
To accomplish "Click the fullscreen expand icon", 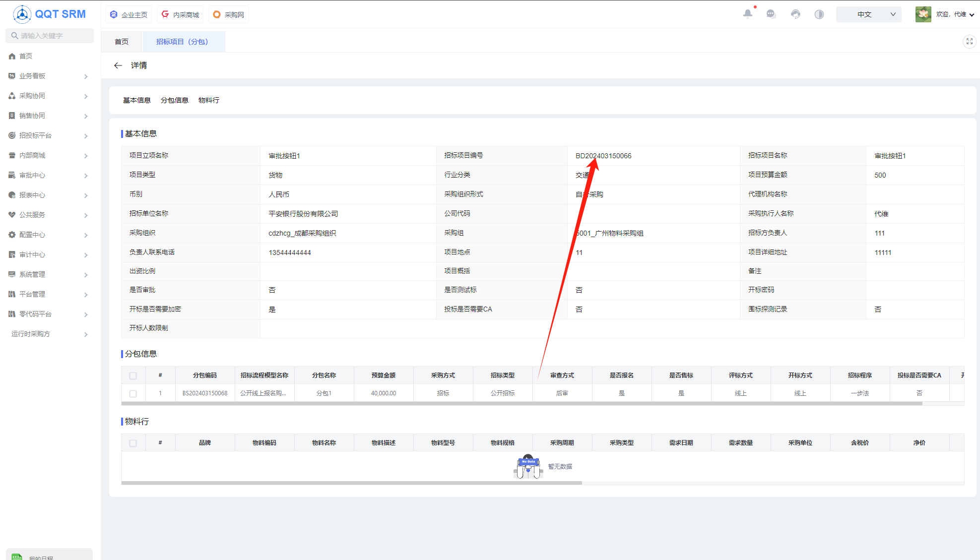I will click(970, 42).
